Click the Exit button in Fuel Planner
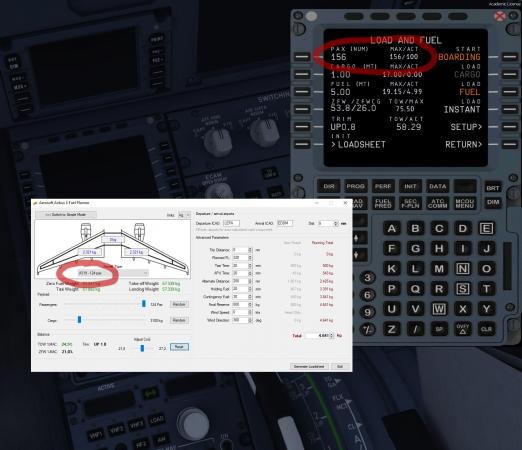 click(340, 366)
